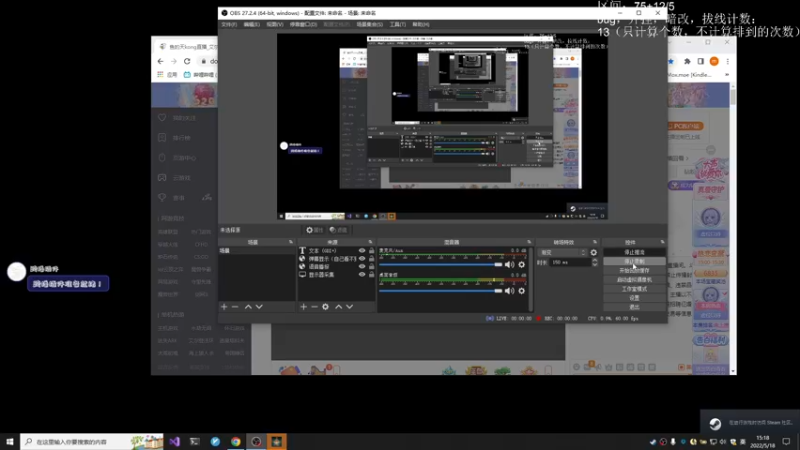Open 我的关注 heart item in website sidebar

click(178, 118)
